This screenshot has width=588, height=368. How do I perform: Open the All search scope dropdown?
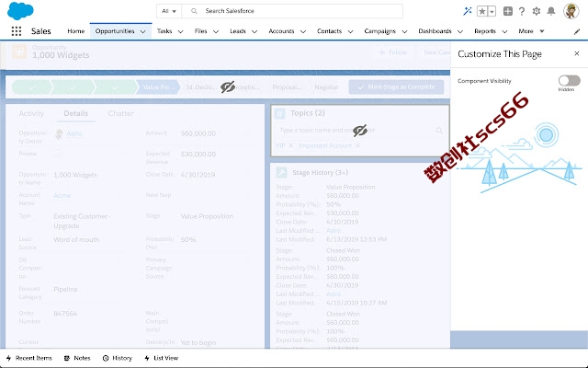click(169, 11)
